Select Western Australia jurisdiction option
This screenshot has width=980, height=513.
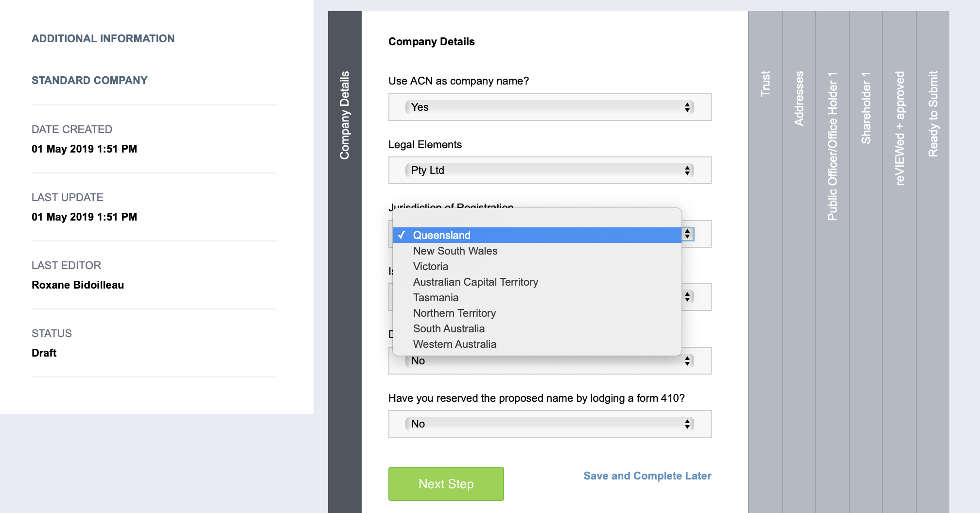click(455, 344)
